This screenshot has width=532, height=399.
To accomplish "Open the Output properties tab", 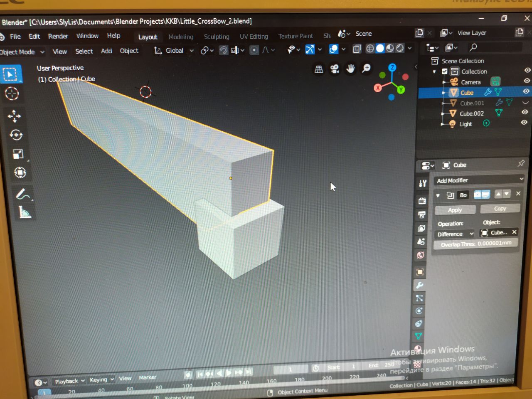I will coord(421,214).
